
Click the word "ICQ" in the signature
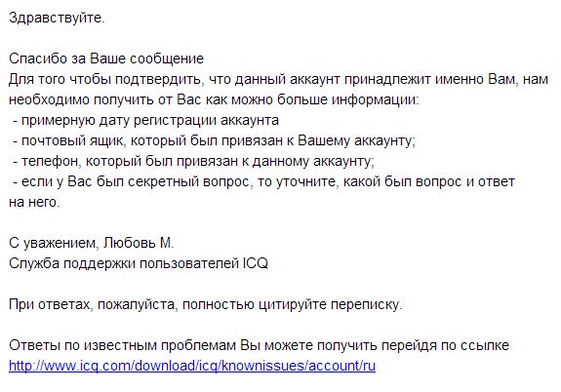(256, 263)
